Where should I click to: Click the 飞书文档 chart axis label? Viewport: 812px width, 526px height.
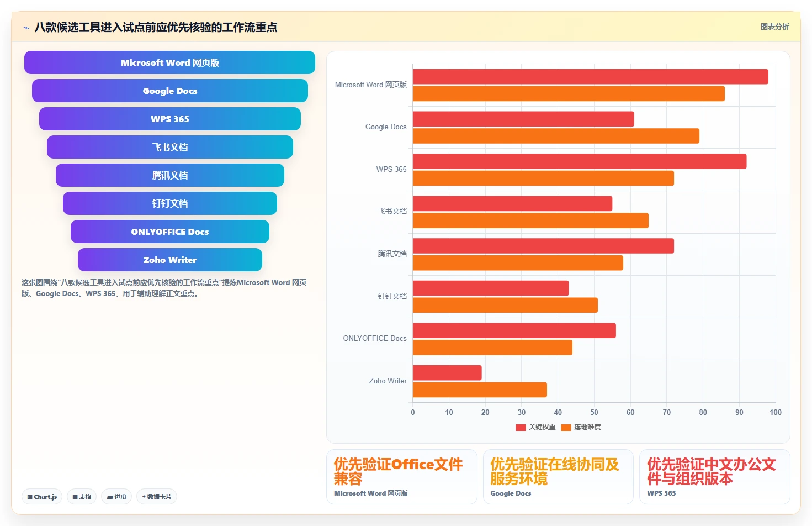[x=392, y=211]
